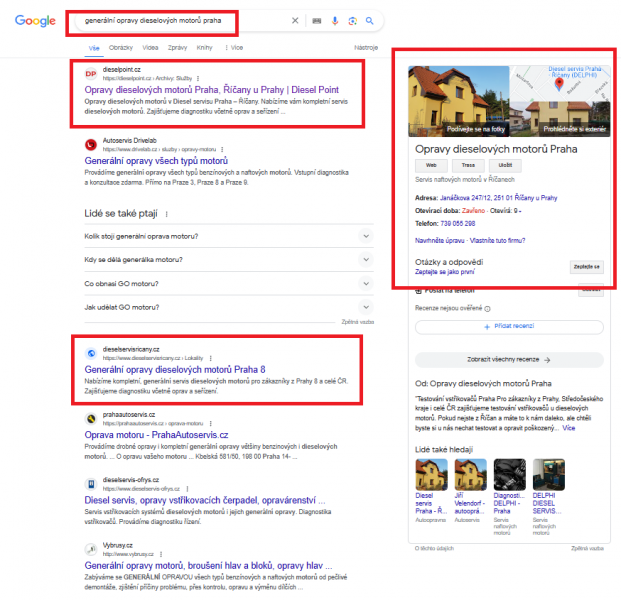Open the Diesel Point result title link

(211, 90)
